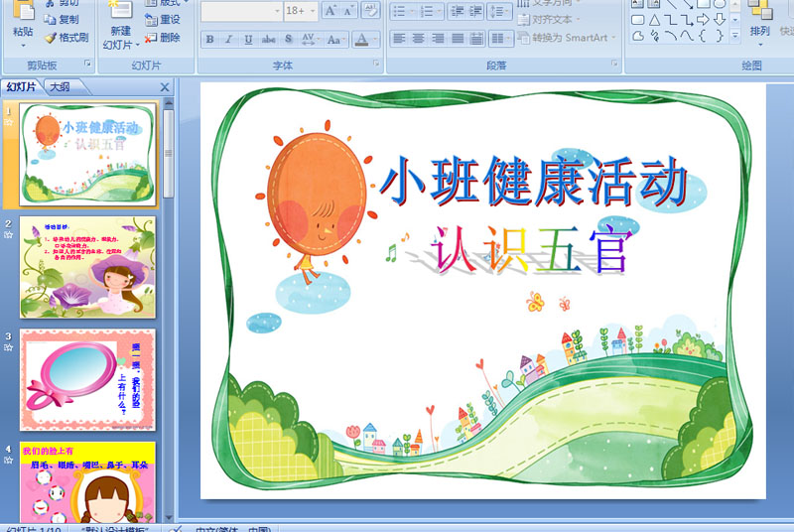
Task: Toggle underline text formatting
Action: (x=248, y=40)
